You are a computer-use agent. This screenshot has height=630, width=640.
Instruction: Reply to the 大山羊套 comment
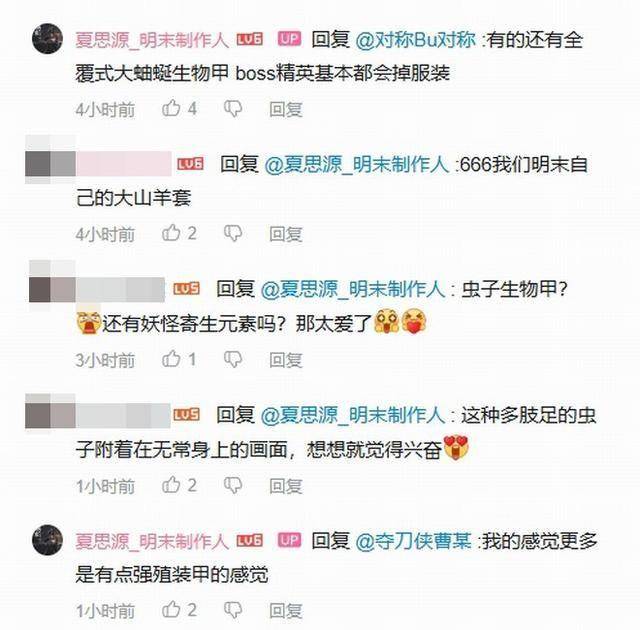click(x=286, y=234)
